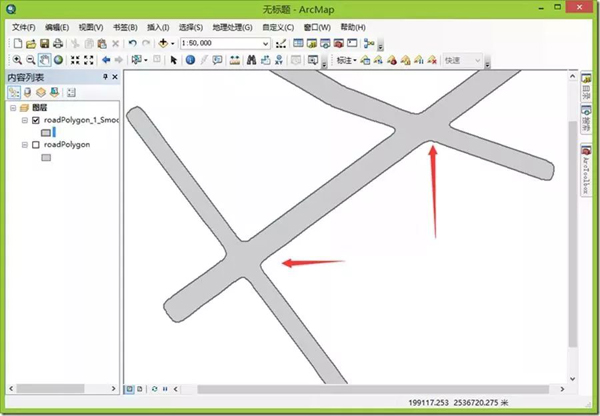Screen dimensions: 600x416
Task: Open the ArcToolbox docked side tab
Action: (586, 171)
